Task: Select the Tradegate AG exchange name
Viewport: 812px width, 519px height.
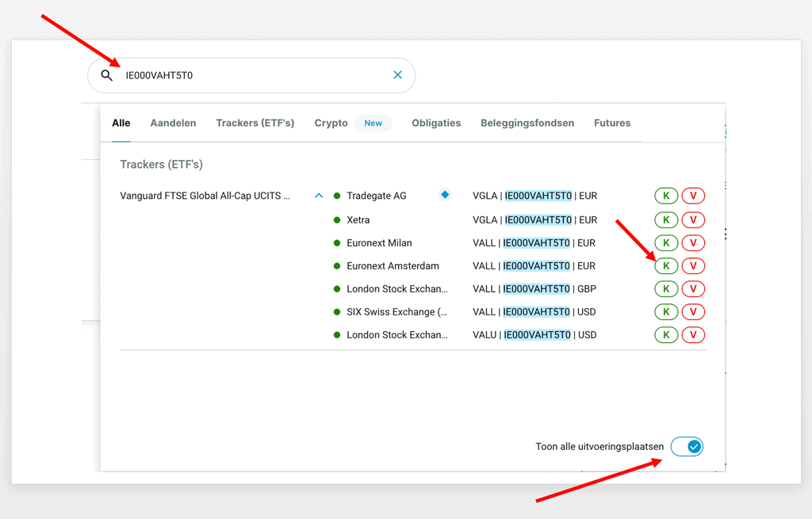Action: tap(377, 196)
